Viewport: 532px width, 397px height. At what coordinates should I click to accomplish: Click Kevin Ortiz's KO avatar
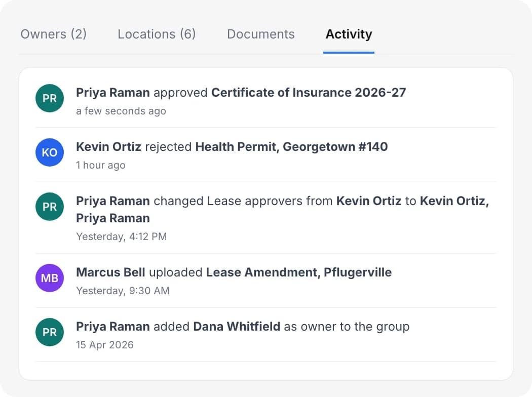[x=50, y=152]
